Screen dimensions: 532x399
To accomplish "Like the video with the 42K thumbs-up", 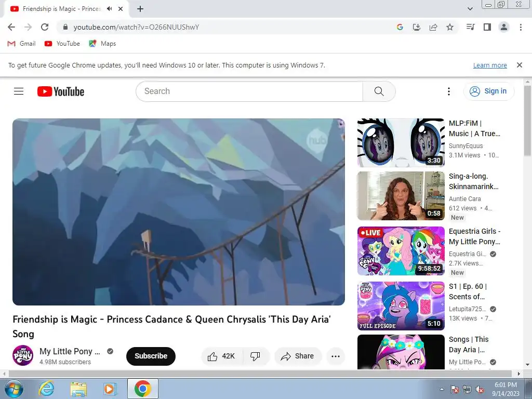I will click(221, 356).
